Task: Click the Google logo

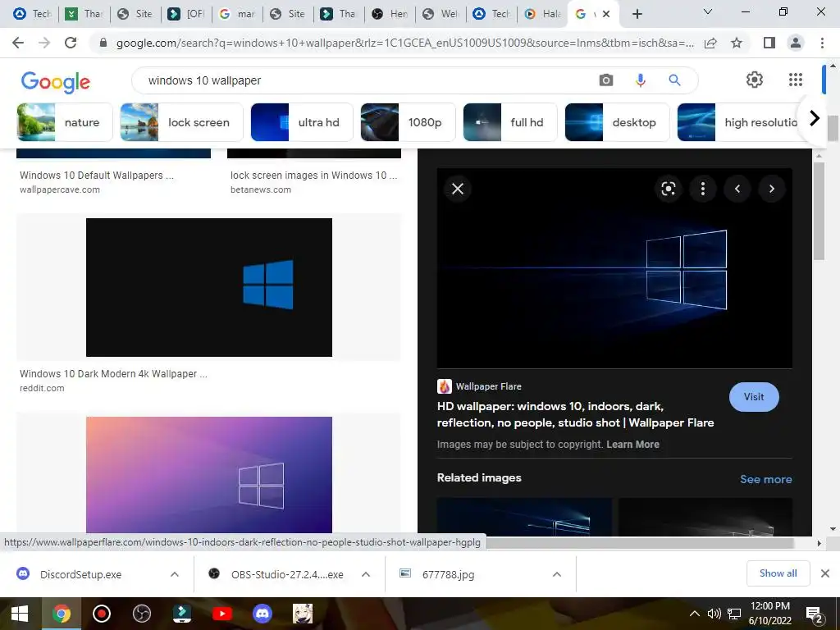Action: pyautogui.click(x=56, y=81)
